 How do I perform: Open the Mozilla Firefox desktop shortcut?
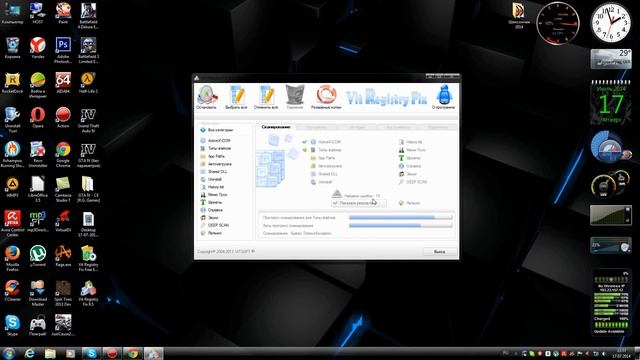click(x=12, y=258)
